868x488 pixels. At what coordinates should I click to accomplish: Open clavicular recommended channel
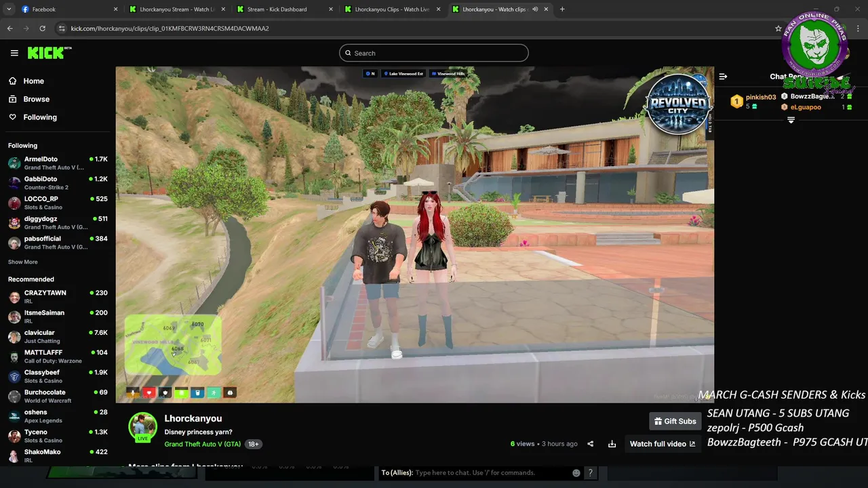58,336
